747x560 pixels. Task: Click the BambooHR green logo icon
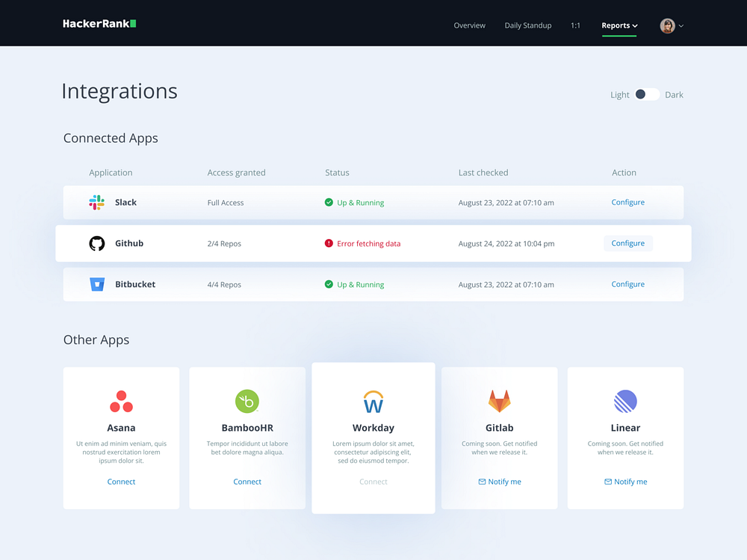tap(247, 401)
